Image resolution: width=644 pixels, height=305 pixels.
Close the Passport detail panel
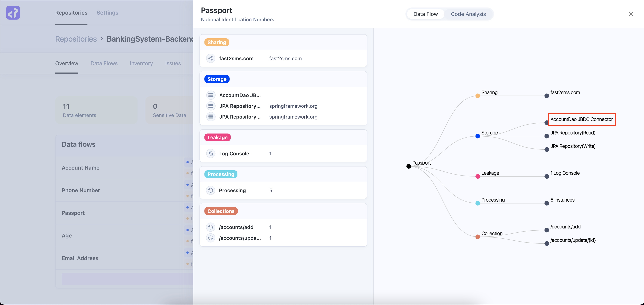[631, 14]
